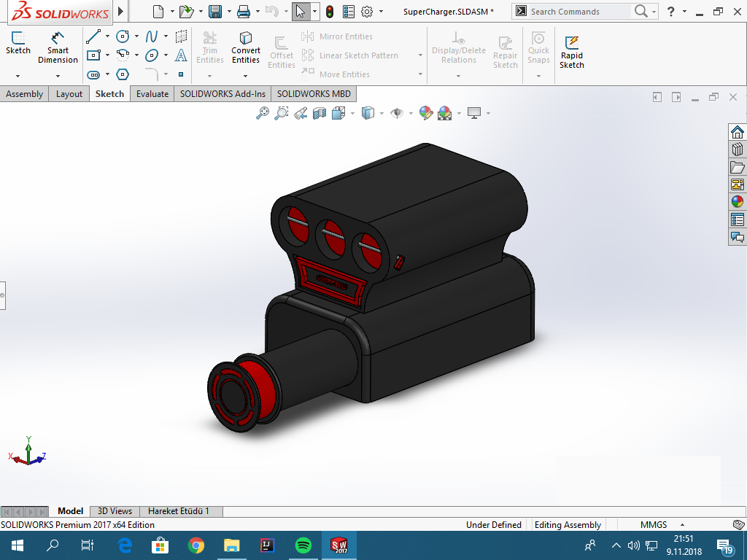Select the Ellipse sketch tool
The height and width of the screenshot is (560, 747).
[152, 55]
